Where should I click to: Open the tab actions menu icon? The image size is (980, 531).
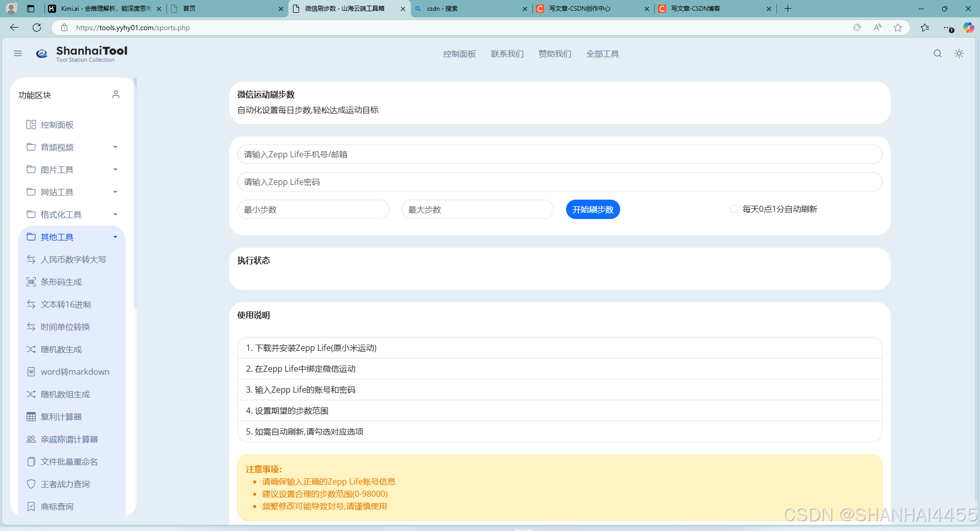31,9
